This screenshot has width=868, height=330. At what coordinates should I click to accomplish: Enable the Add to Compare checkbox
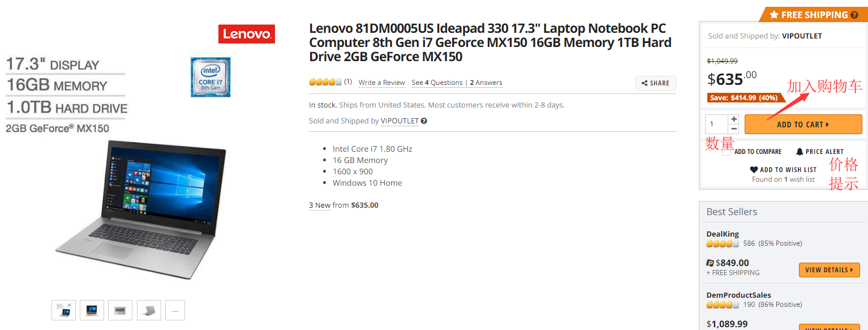click(727, 152)
